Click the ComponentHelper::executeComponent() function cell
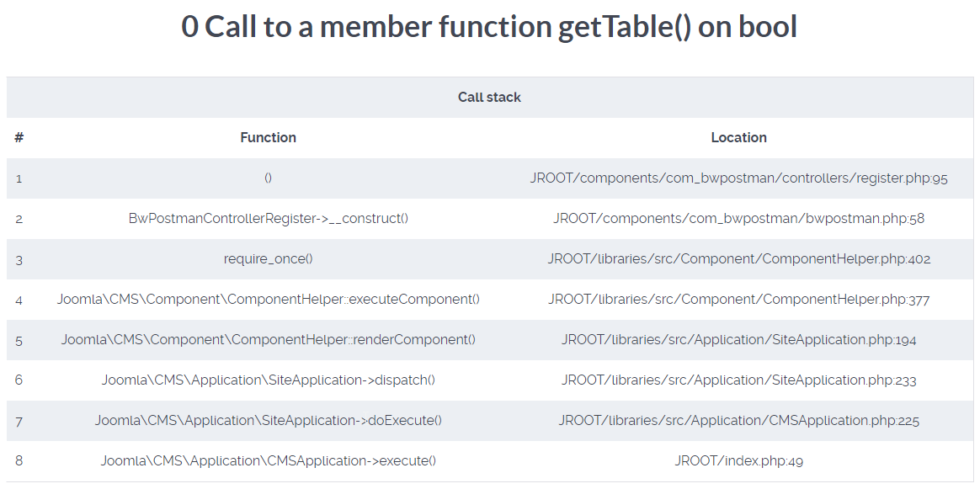980x489 pixels. point(268,300)
